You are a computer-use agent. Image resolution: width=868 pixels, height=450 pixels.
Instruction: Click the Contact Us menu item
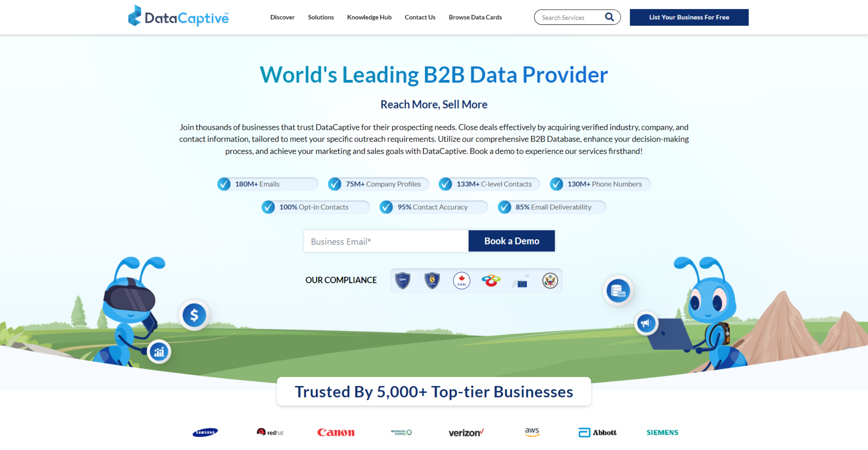pyautogui.click(x=420, y=17)
